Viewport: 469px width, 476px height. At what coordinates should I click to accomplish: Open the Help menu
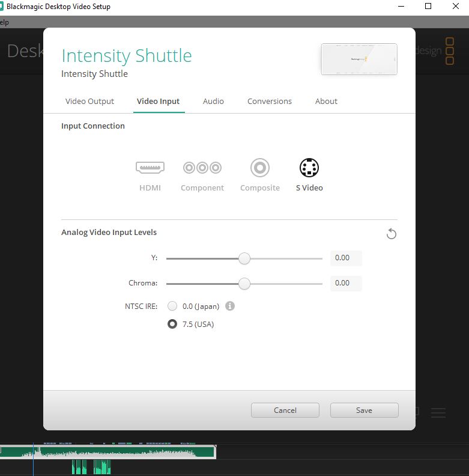click(4, 22)
